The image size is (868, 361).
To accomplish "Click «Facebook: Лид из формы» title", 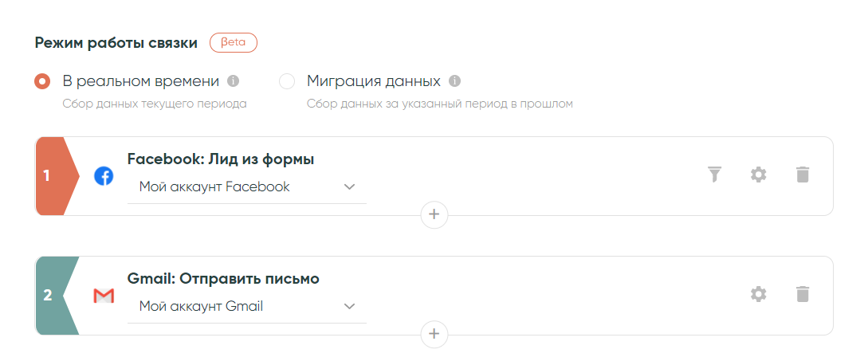I will [221, 159].
